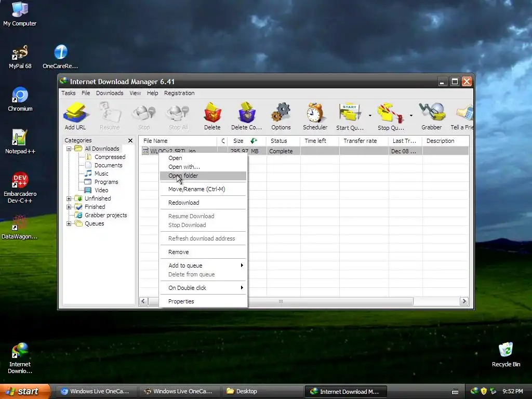Sort by the File Name column header
The image size is (532, 399).
178,141
